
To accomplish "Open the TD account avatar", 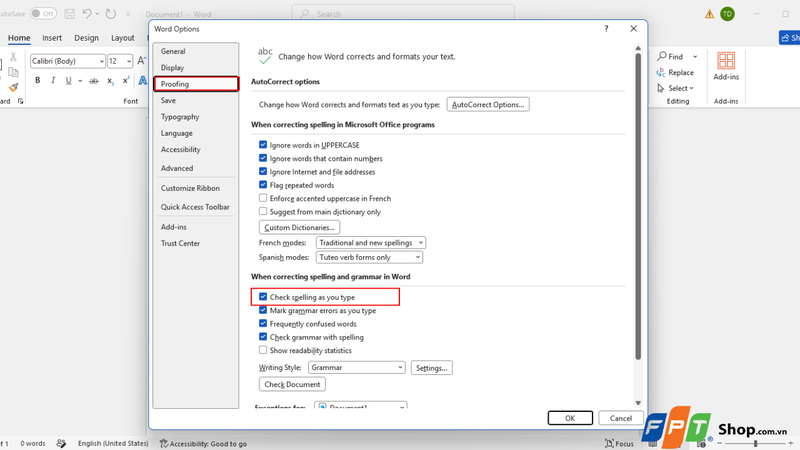I will [x=728, y=14].
